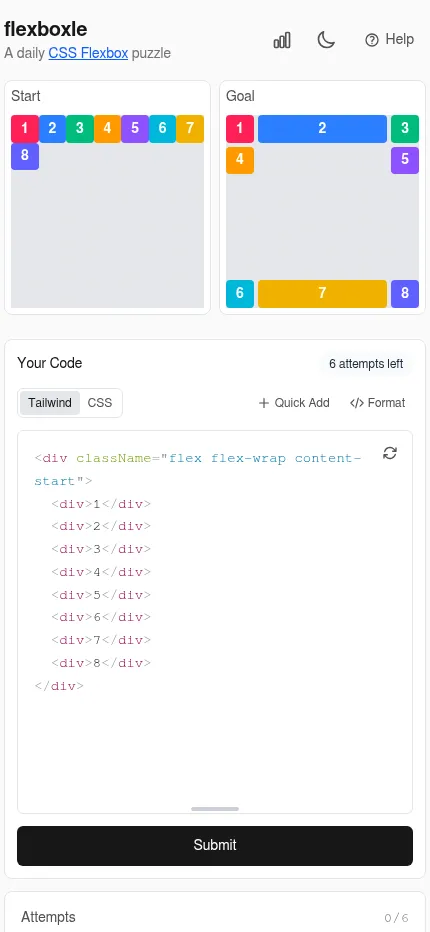Viewport: 430px width, 932px height.
Task: Click the red box 1 in Goal
Action: click(x=240, y=128)
